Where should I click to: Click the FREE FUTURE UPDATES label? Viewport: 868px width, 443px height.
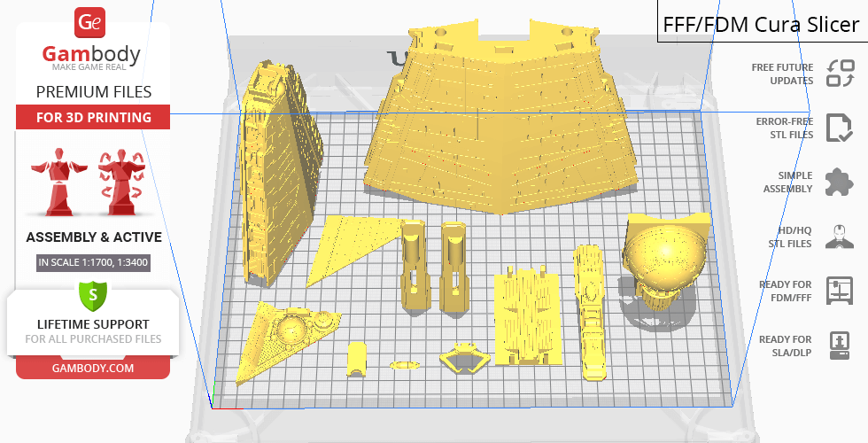pos(782,74)
